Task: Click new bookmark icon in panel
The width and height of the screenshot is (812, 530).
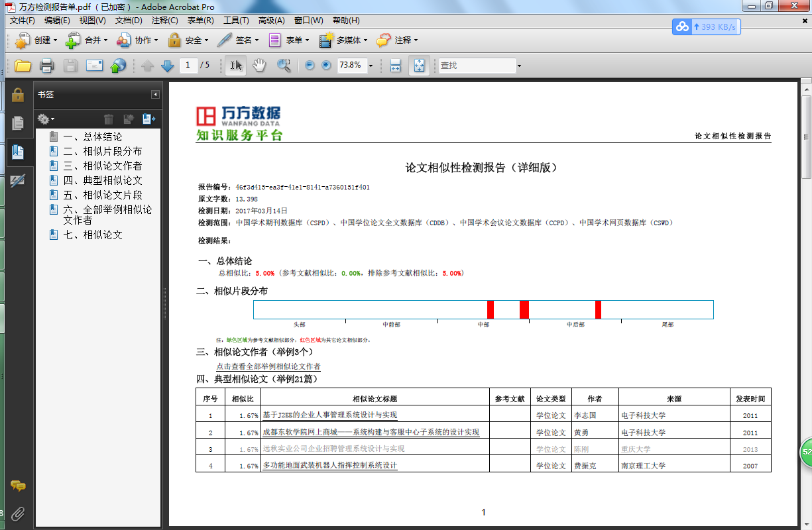Action: (129, 119)
